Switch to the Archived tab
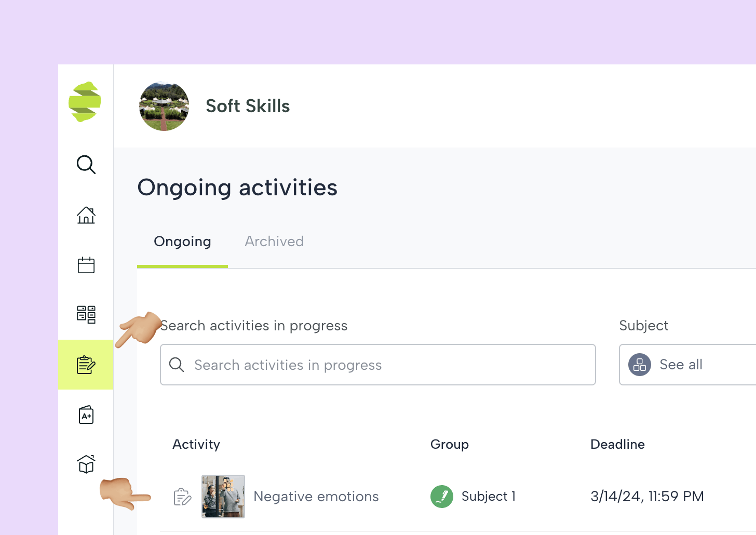This screenshot has width=756, height=535. pos(274,242)
